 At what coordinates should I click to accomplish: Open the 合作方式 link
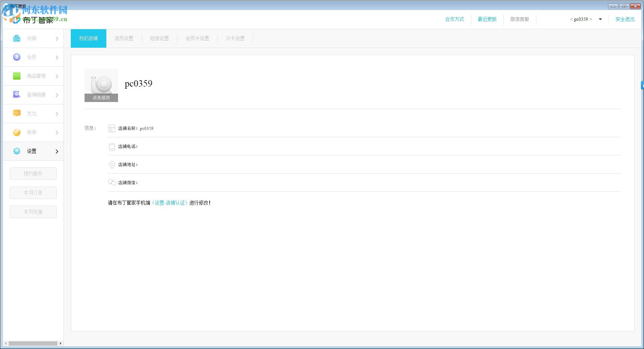pos(455,19)
